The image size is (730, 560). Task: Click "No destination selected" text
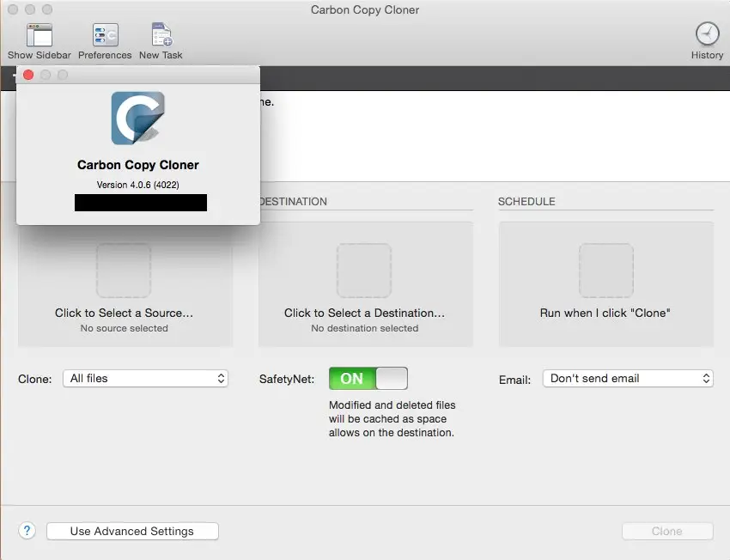364,328
